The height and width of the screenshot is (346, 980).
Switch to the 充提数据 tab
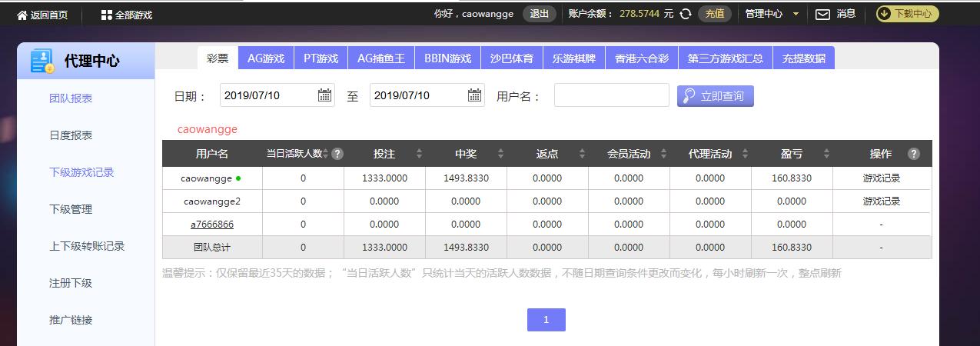[804, 58]
